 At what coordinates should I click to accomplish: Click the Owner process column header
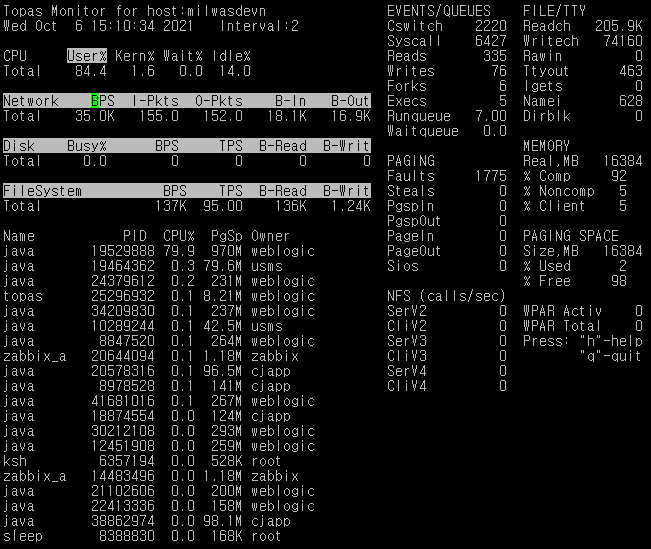(x=270, y=236)
